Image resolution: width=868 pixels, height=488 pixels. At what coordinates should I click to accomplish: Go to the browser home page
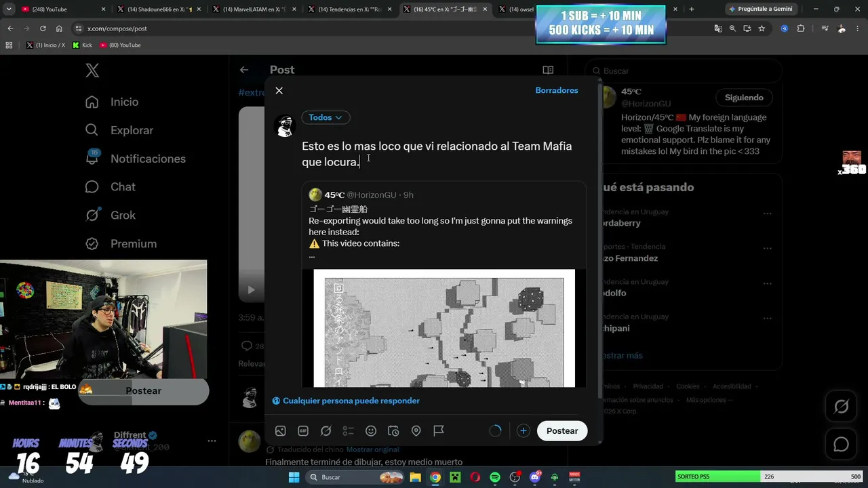(x=59, y=28)
